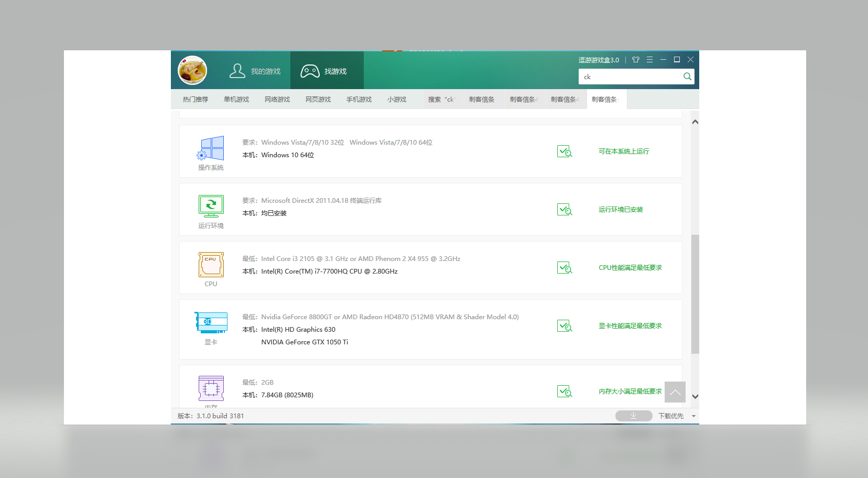Click the 最低: 2GB memory requirement text

tap(258, 383)
